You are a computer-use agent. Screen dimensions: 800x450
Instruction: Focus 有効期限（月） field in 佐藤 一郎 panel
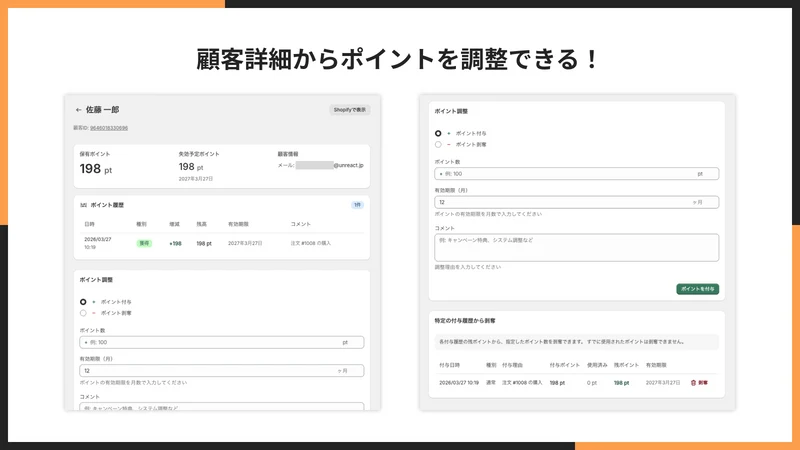point(222,371)
